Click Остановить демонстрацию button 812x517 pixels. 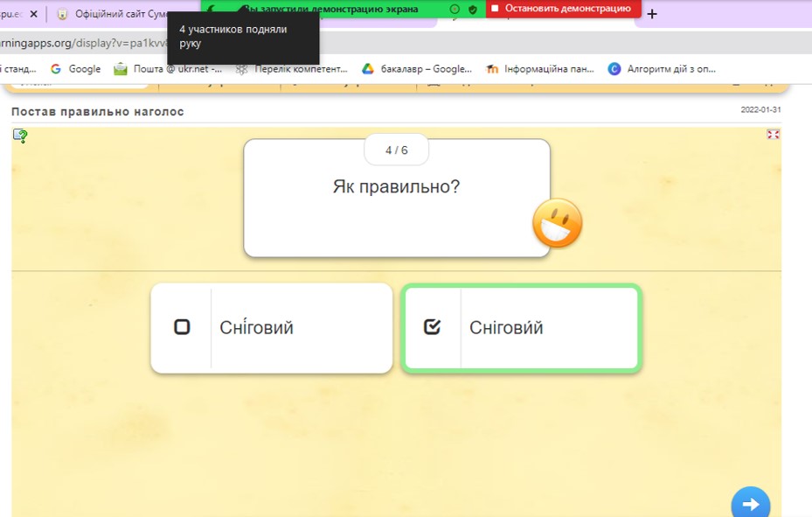(x=563, y=9)
